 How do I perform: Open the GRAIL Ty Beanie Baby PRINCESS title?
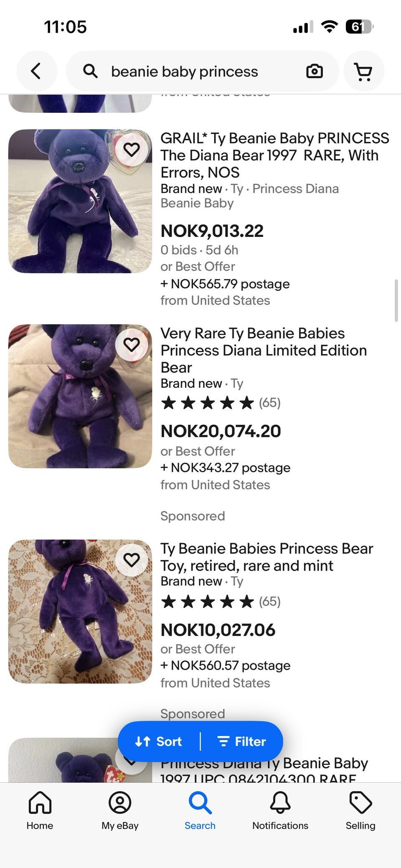(x=274, y=155)
